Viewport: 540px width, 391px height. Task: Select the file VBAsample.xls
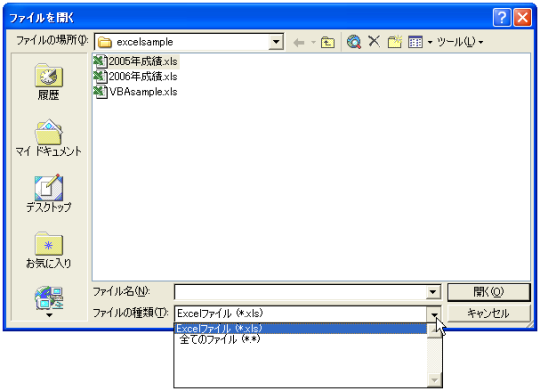(x=136, y=92)
